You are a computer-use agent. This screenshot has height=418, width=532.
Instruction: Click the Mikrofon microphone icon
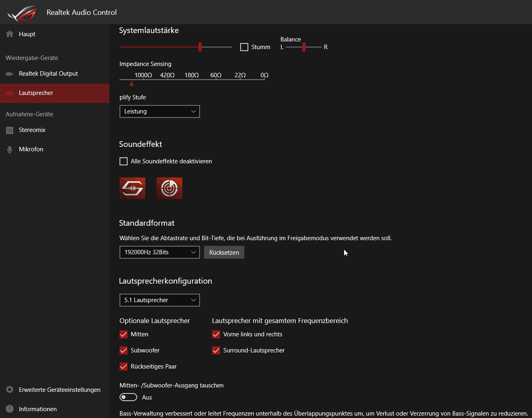(x=10, y=149)
